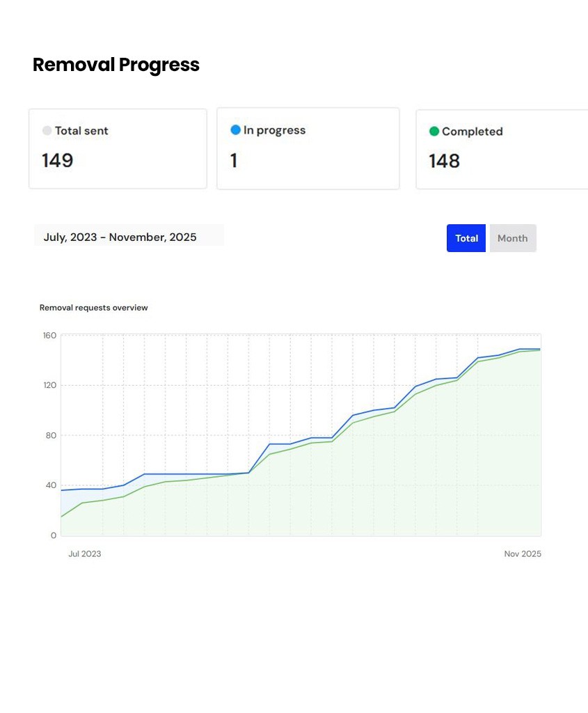Click the 149 total sent count
588x713 pixels.
57,161
